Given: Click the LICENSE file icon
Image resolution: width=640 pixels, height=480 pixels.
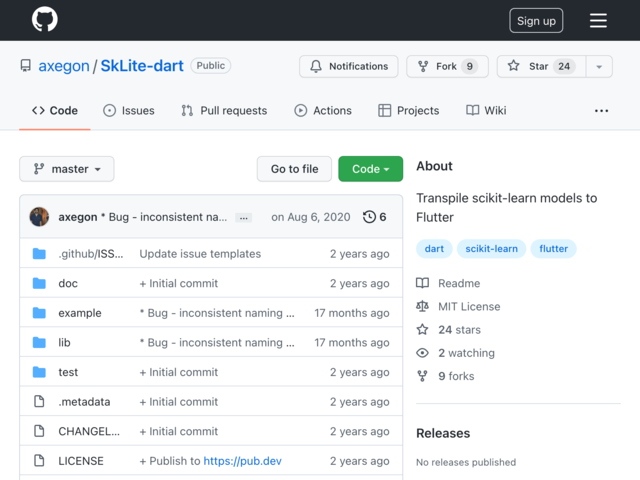Looking at the screenshot, I should pos(39,461).
